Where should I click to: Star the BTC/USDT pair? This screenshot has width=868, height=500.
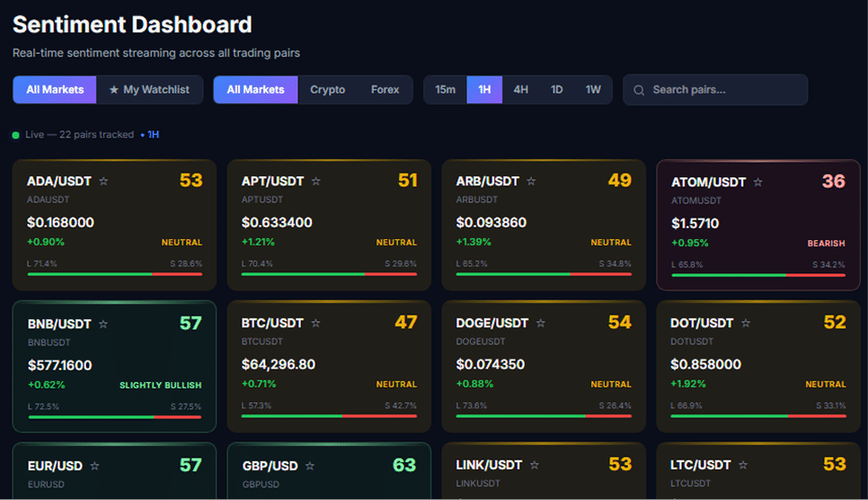315,323
